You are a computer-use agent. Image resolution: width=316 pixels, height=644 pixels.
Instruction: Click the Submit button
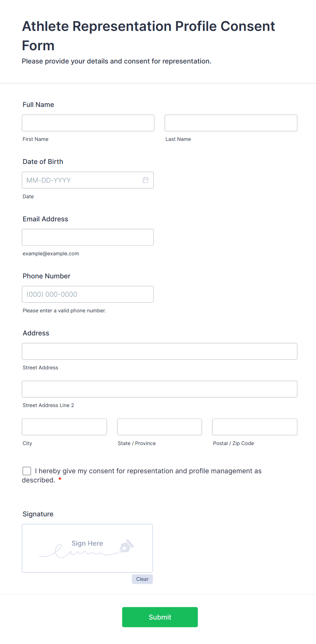coord(160,617)
